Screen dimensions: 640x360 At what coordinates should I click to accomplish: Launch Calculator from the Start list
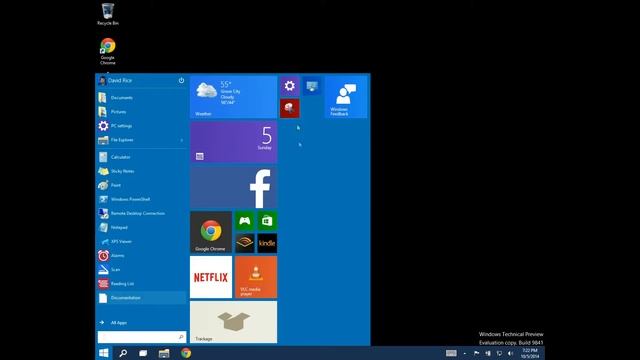pyautogui.click(x=141, y=157)
